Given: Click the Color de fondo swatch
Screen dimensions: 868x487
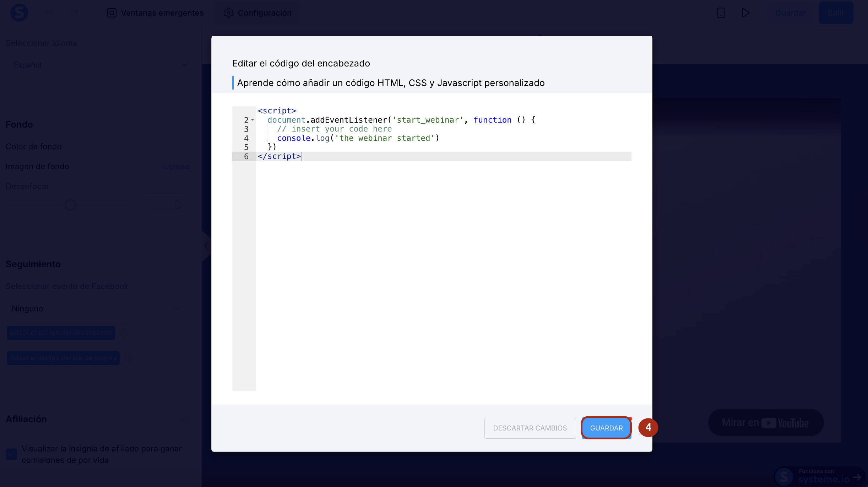Looking at the screenshot, I should click(184, 146).
